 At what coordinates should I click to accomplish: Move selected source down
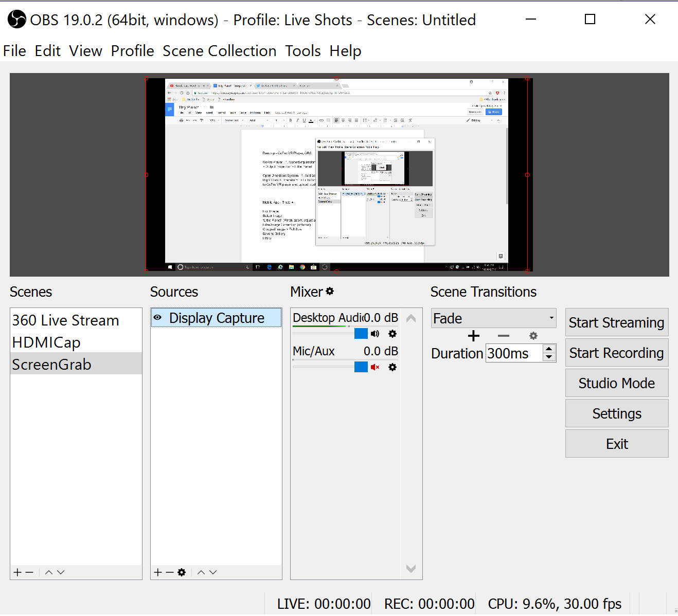213,572
